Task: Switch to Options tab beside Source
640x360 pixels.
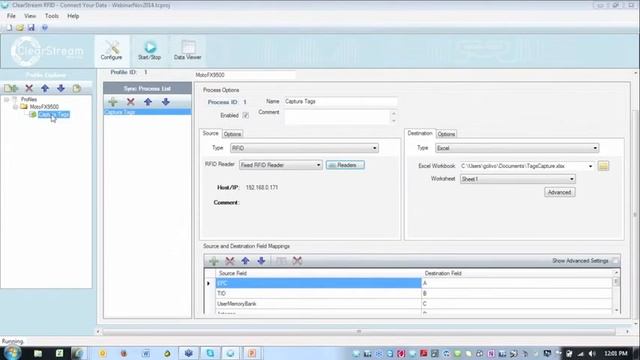Action: click(232, 134)
